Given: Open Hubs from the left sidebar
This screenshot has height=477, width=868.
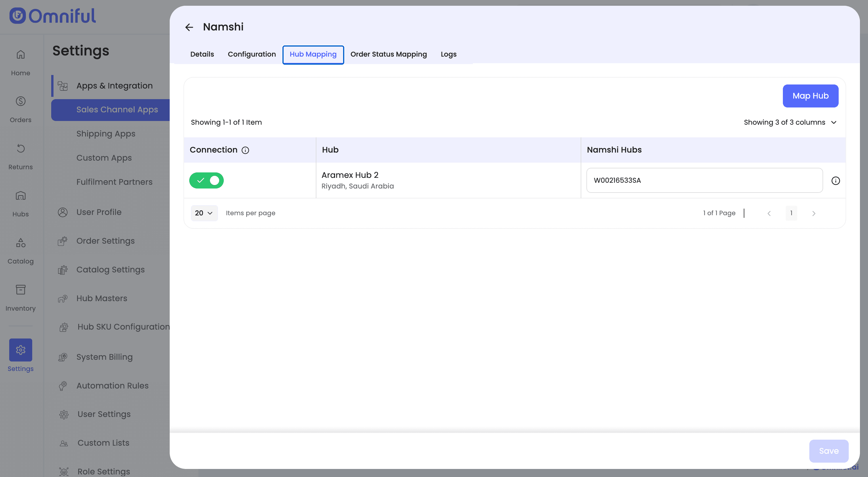Looking at the screenshot, I should coord(20,204).
